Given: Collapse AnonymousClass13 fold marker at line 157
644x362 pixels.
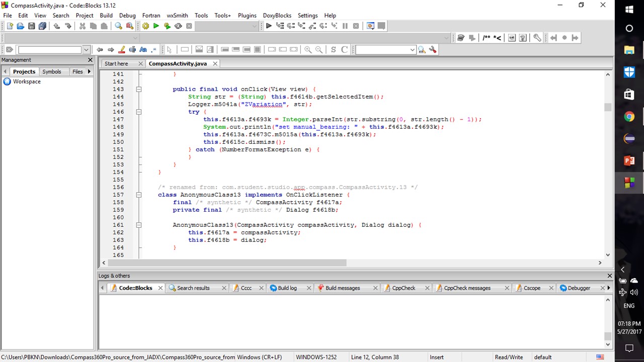Looking at the screenshot, I should pyautogui.click(x=138, y=195).
